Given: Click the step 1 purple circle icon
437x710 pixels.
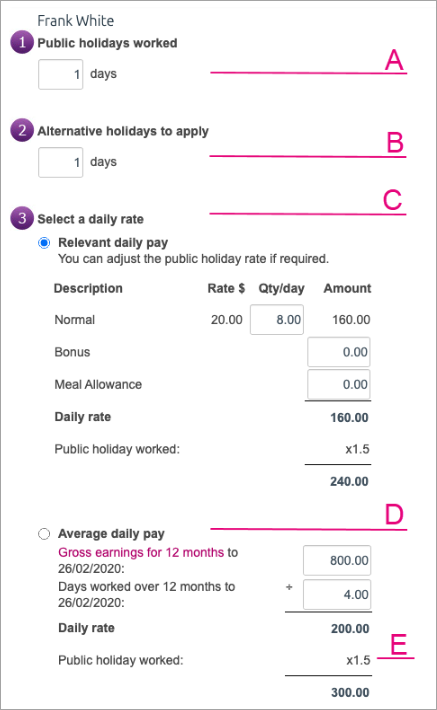Looking at the screenshot, I should (x=22, y=42).
